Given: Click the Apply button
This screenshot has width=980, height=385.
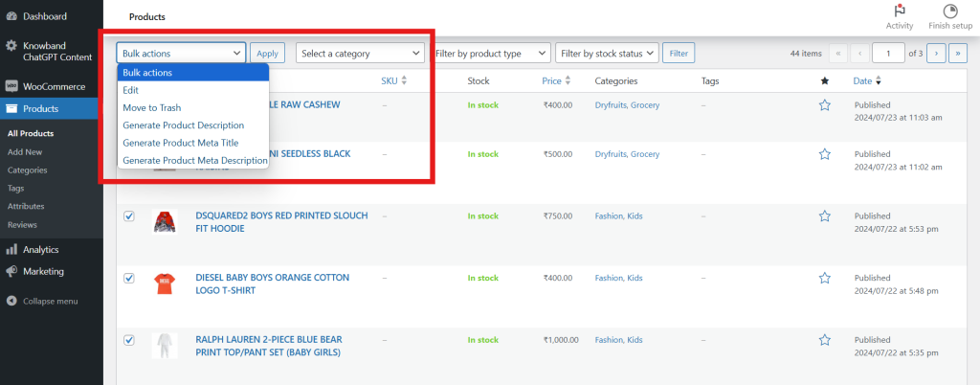Looking at the screenshot, I should click(268, 53).
